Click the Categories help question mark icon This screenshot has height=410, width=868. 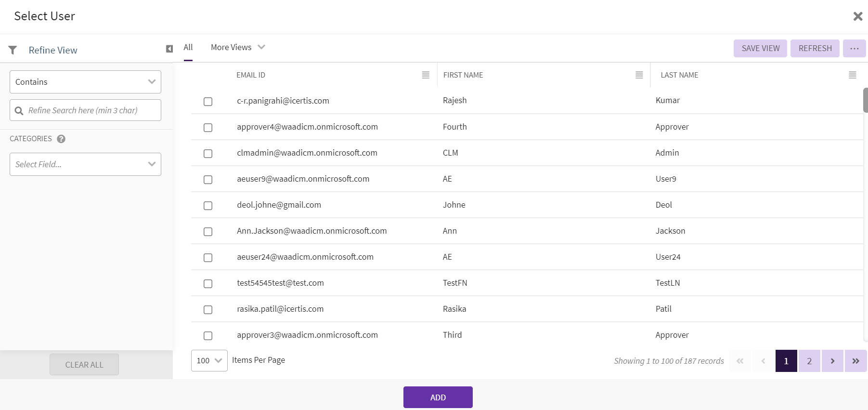pos(61,139)
